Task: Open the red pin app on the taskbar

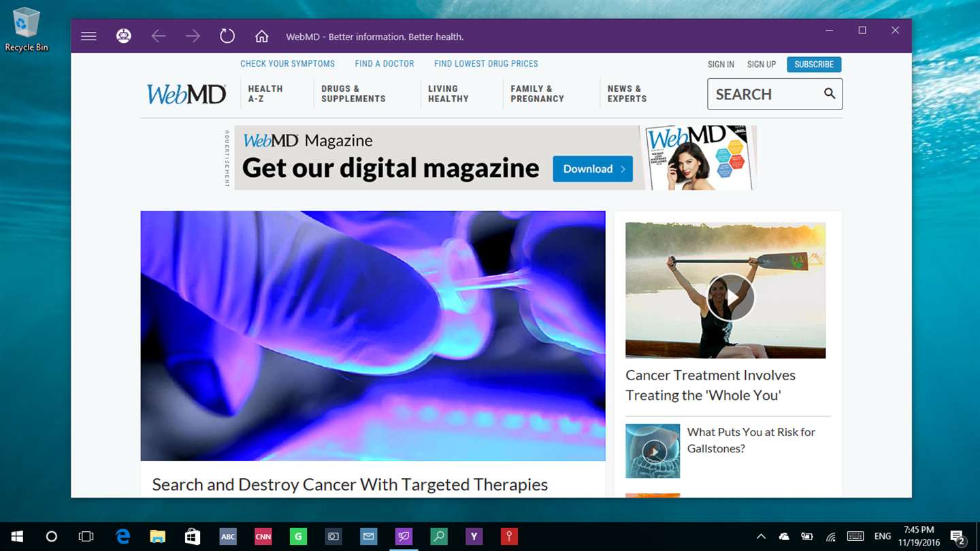Action: coord(509,537)
